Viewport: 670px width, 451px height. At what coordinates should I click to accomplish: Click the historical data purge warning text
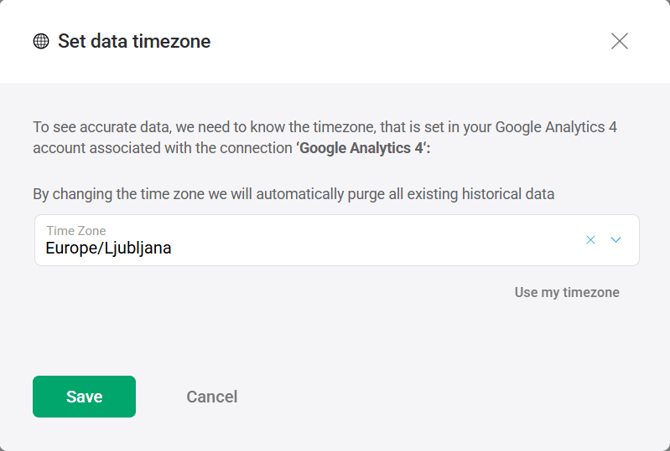[293, 193]
